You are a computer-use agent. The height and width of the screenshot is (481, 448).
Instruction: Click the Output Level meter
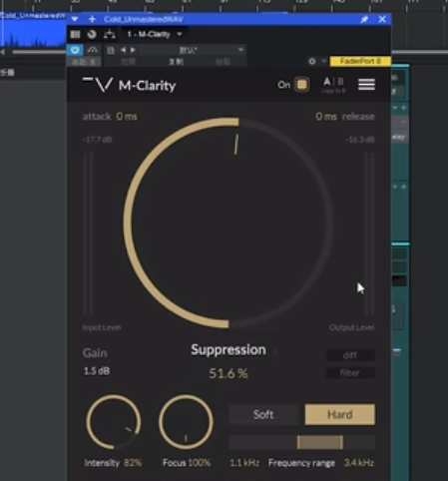pos(369,234)
